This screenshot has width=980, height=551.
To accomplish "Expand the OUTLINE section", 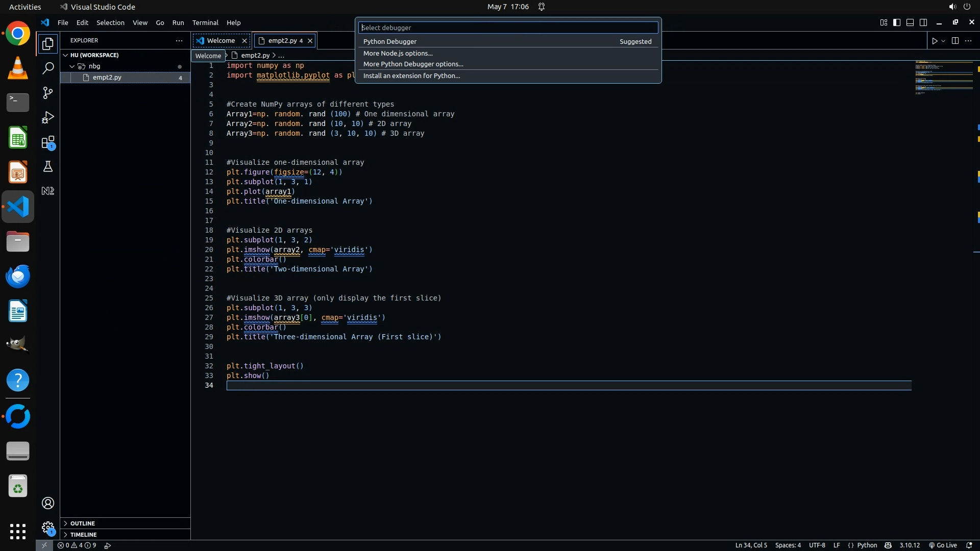I will (x=83, y=523).
